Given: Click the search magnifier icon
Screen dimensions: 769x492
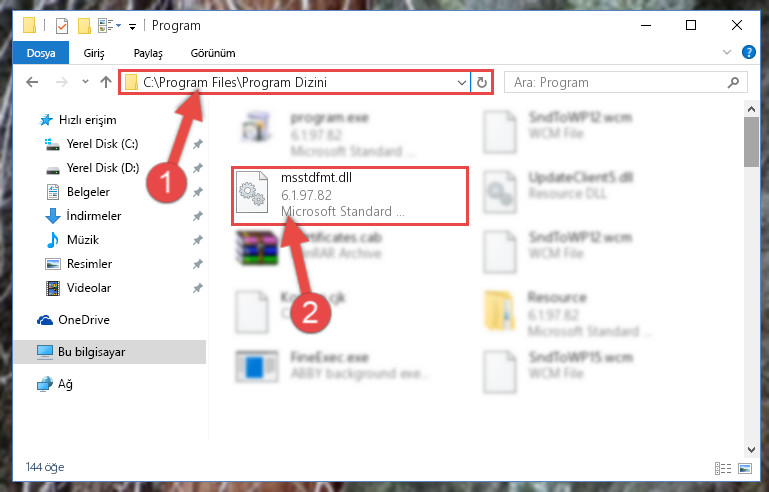Looking at the screenshot, I should (733, 82).
